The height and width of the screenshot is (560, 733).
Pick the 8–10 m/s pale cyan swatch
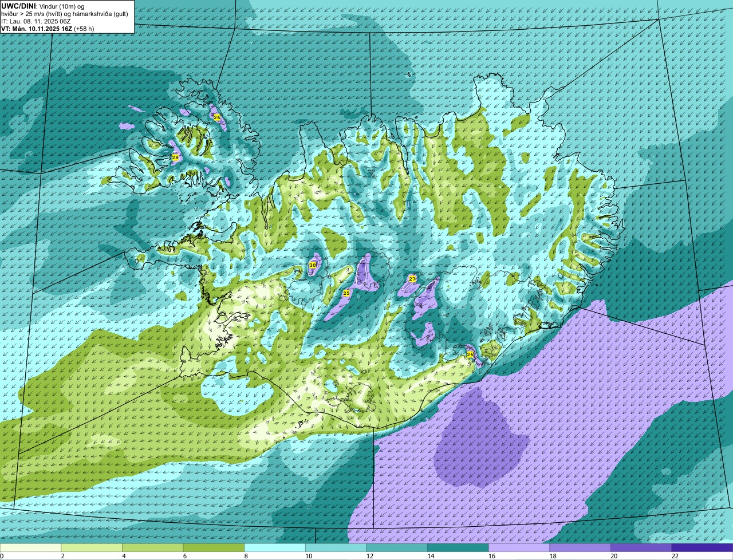275,547
